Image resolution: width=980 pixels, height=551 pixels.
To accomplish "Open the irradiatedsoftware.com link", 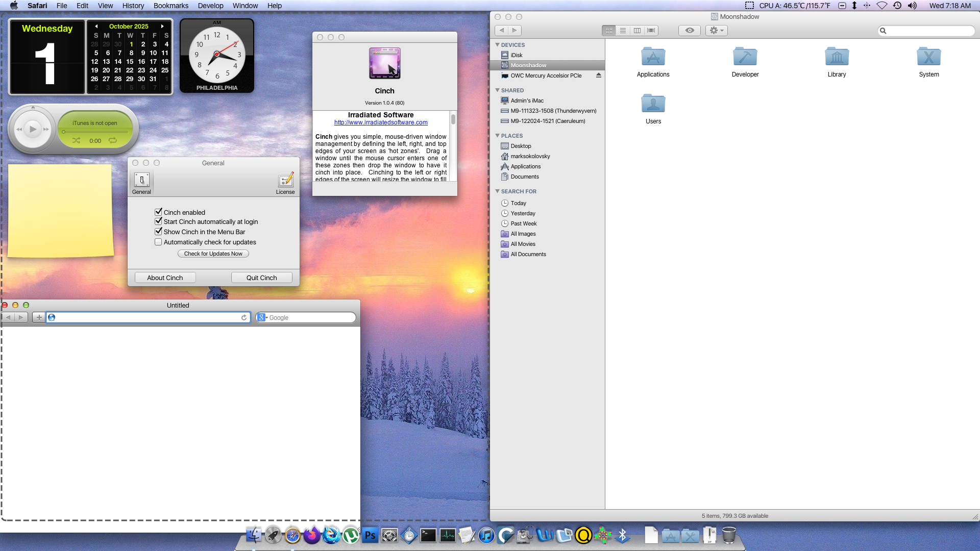I will pyautogui.click(x=381, y=122).
